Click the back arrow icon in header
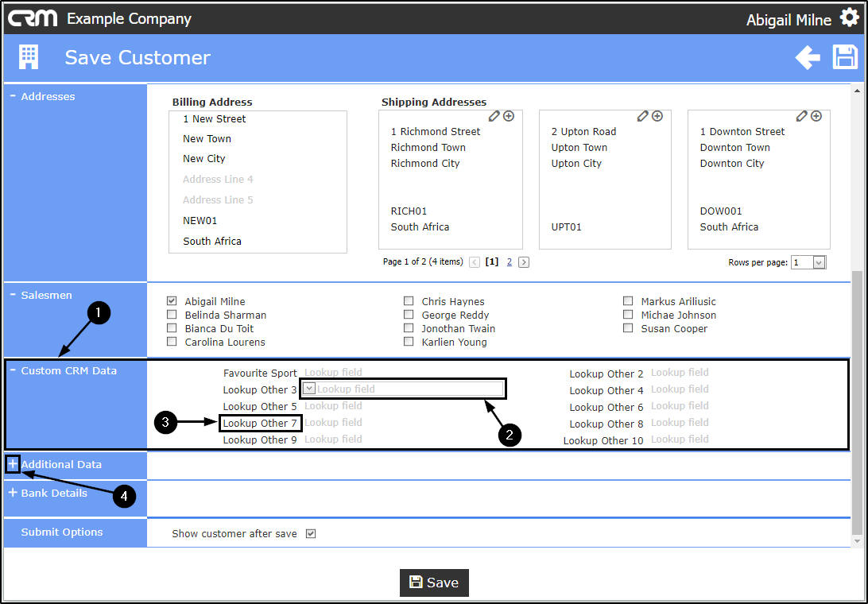This screenshot has width=868, height=604. (x=807, y=57)
